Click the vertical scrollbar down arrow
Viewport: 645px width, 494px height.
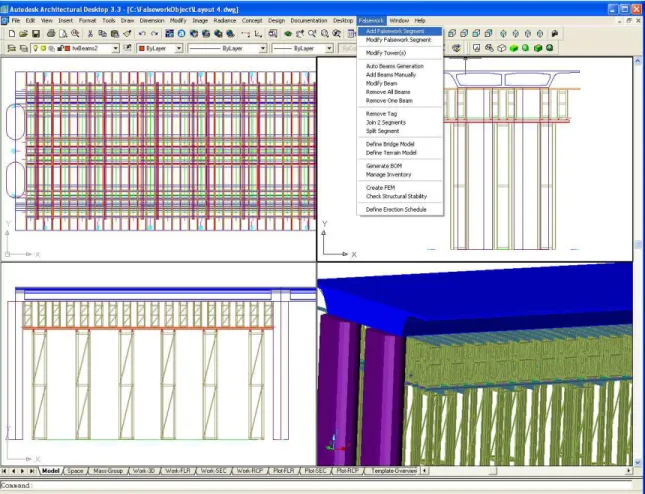pyautogui.click(x=638, y=462)
